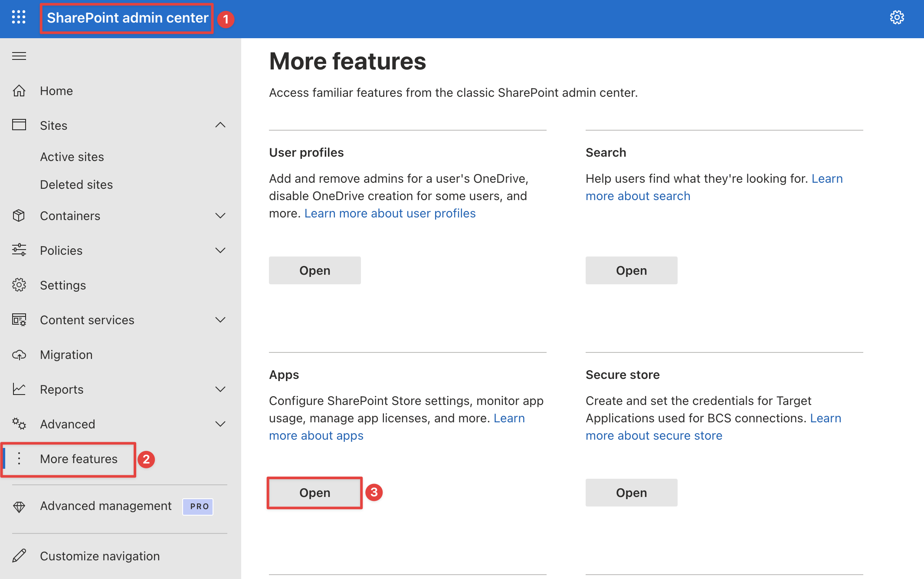The height and width of the screenshot is (579, 924).
Task: Click the Policies sliders icon
Action: click(19, 250)
